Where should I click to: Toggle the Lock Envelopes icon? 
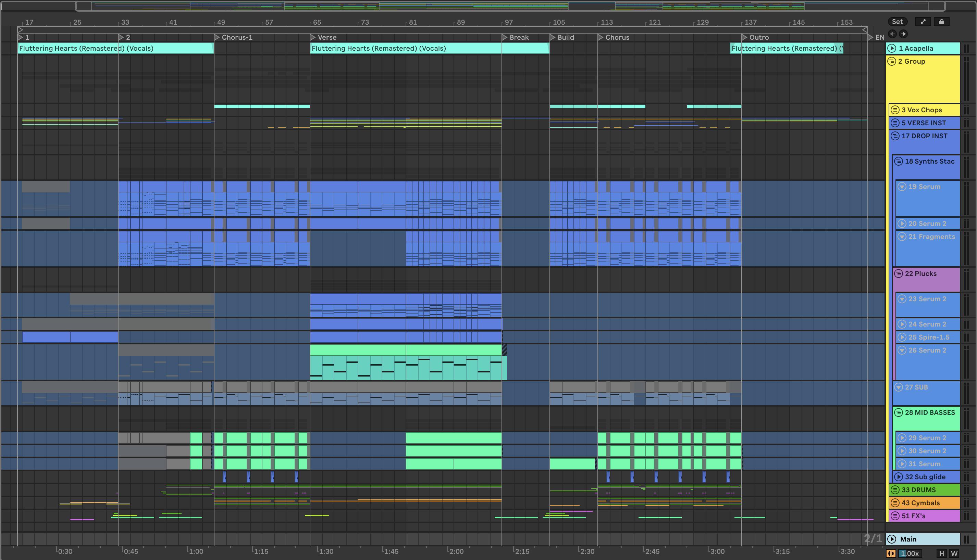click(941, 22)
